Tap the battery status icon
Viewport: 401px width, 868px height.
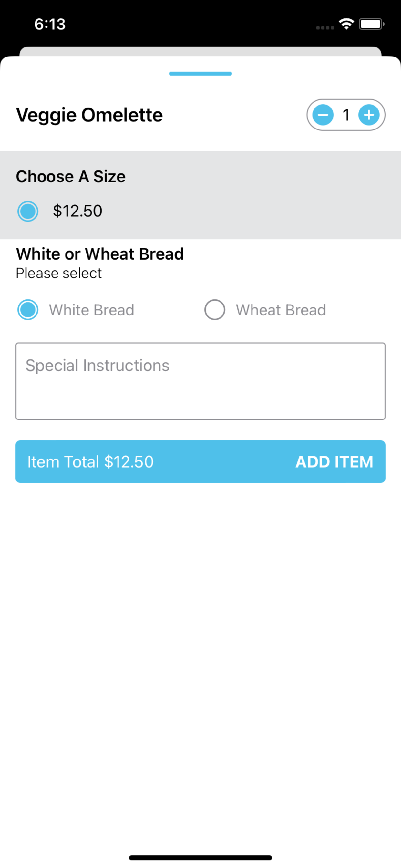coord(371,24)
